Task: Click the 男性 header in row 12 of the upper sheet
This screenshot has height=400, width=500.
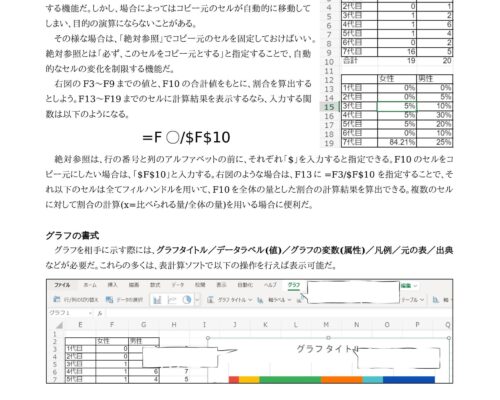Action: pos(435,79)
